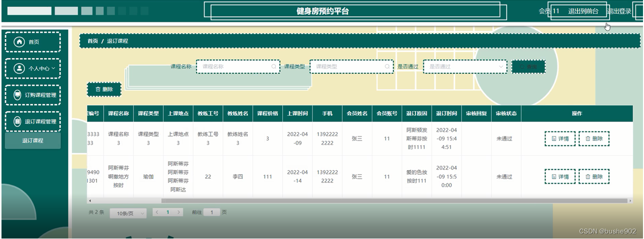
Task: Click the 爱的色放按时111 reason cell
Action: (417, 176)
